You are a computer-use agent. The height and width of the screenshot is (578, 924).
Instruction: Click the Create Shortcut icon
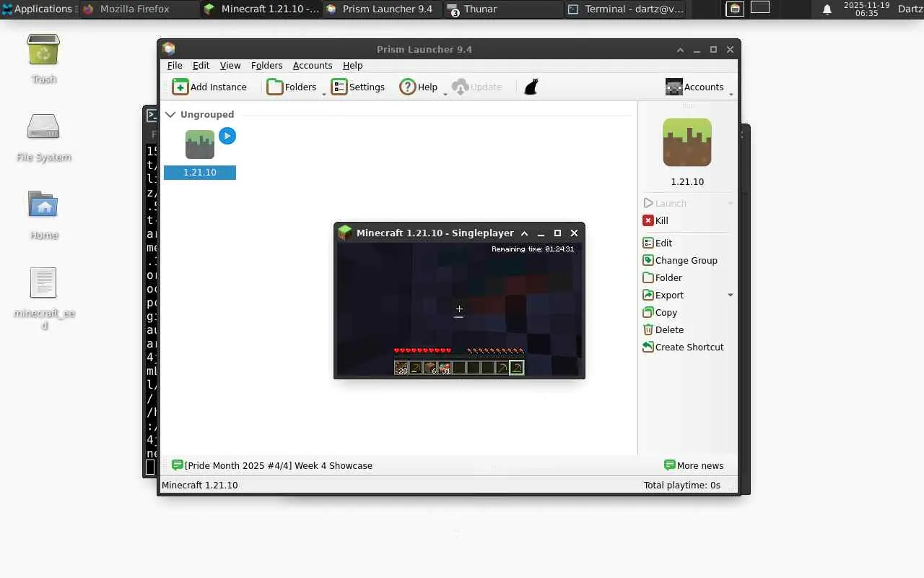point(648,347)
